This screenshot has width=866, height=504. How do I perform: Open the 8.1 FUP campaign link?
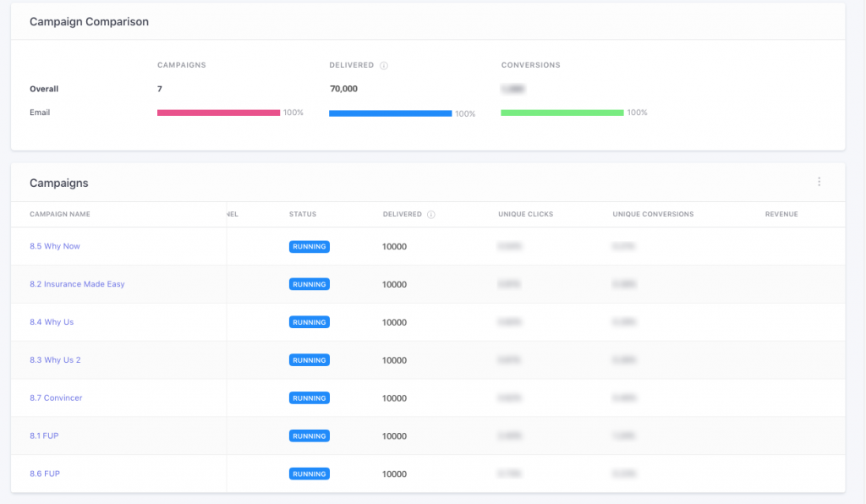click(x=46, y=436)
